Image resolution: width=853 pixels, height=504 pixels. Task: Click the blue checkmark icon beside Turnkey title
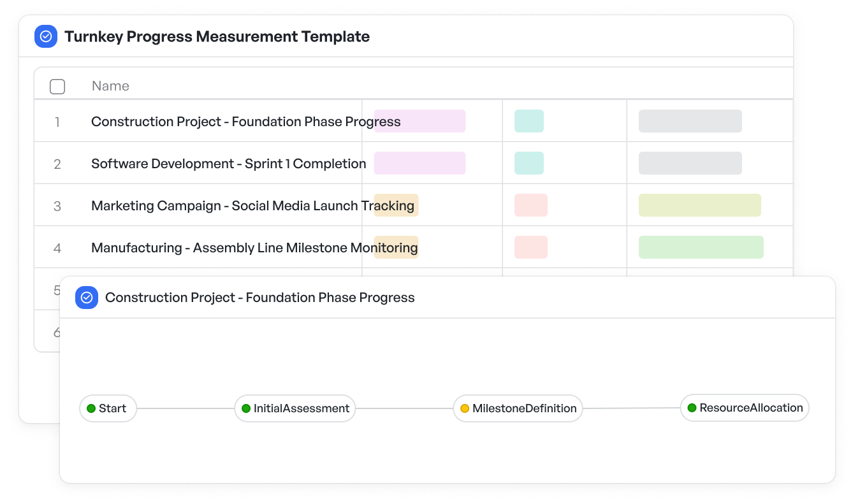pyautogui.click(x=46, y=36)
